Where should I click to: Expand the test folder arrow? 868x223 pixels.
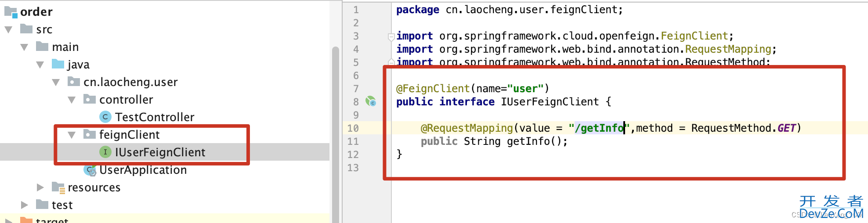coord(25,205)
